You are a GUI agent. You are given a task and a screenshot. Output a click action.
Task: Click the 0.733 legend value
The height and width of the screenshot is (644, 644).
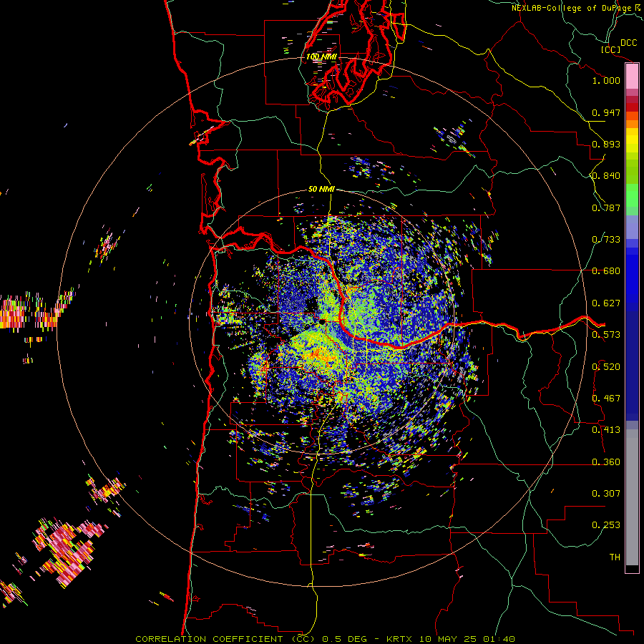point(606,240)
